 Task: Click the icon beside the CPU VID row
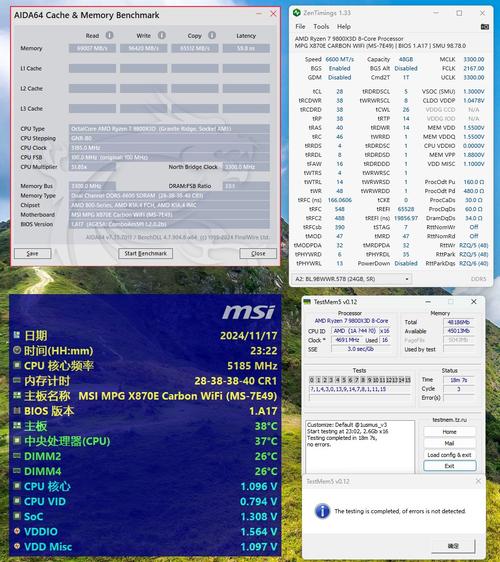[17, 501]
